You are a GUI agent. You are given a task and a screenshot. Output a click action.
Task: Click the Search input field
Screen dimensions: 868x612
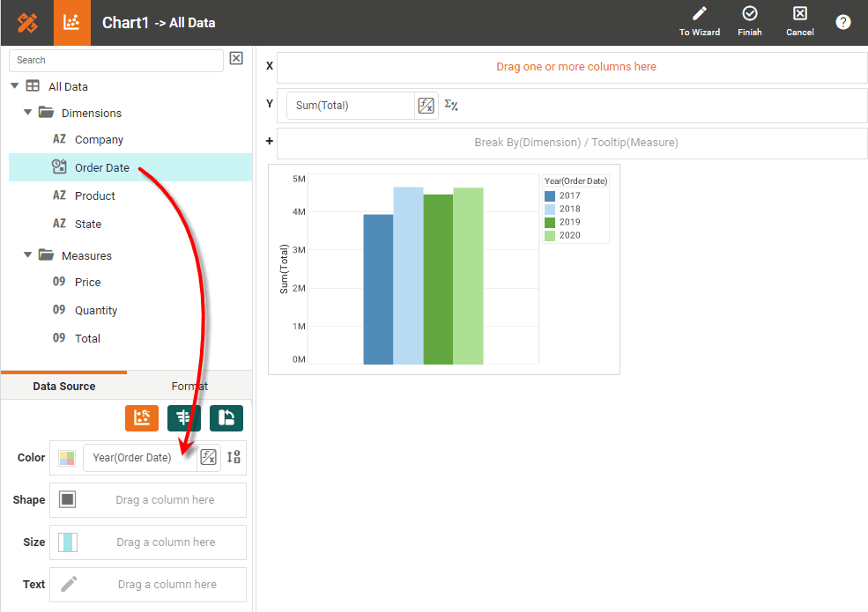[116, 60]
